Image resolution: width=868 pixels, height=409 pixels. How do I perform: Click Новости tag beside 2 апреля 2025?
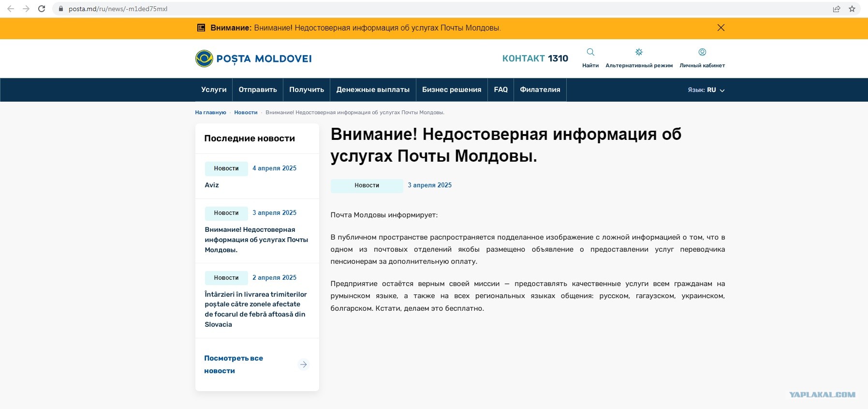click(226, 278)
